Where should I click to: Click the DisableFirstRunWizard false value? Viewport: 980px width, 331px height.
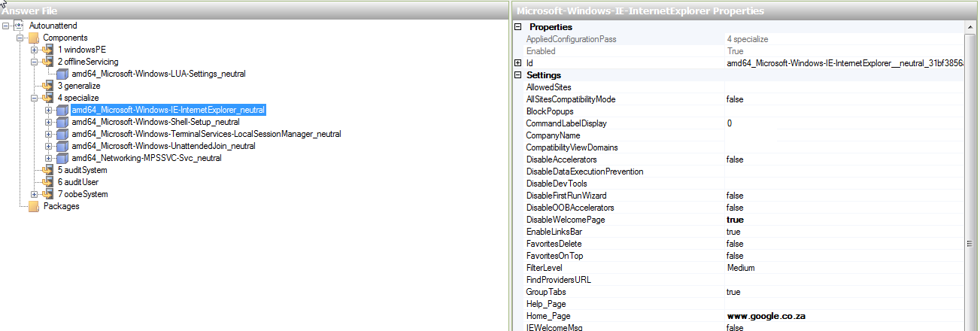click(x=735, y=196)
